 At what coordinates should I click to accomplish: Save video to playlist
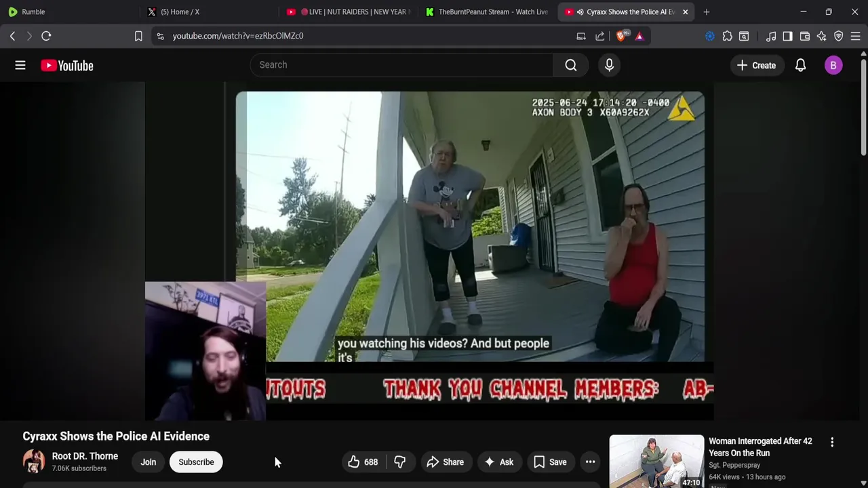(x=550, y=462)
